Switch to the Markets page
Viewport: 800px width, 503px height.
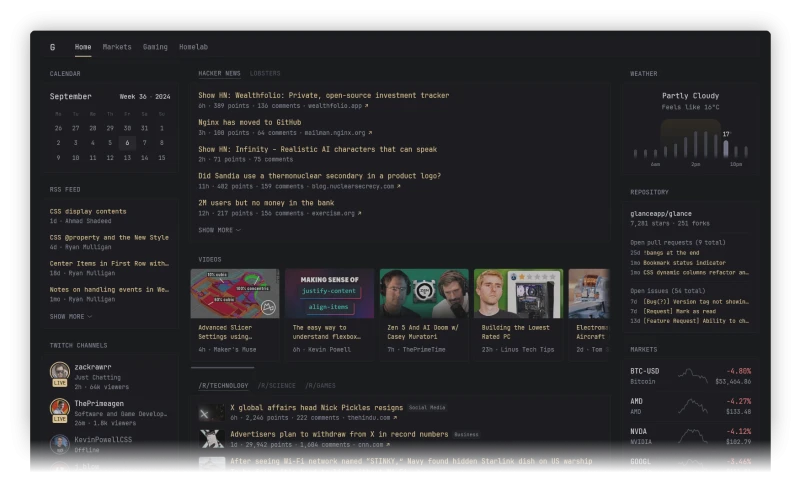pos(117,47)
